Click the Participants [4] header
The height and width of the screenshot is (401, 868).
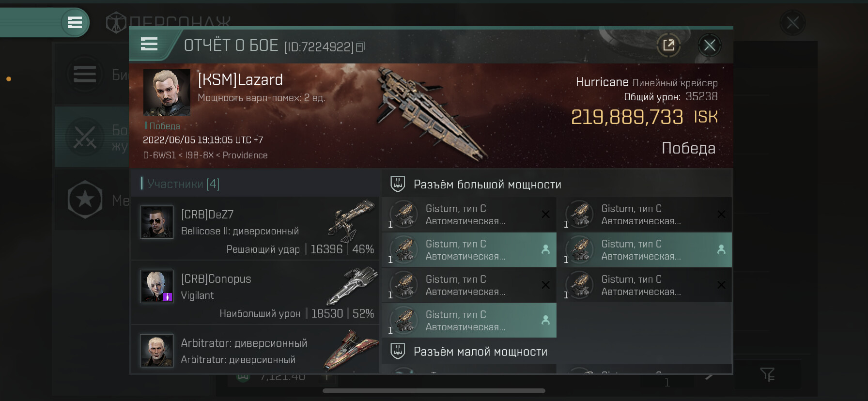click(x=183, y=184)
